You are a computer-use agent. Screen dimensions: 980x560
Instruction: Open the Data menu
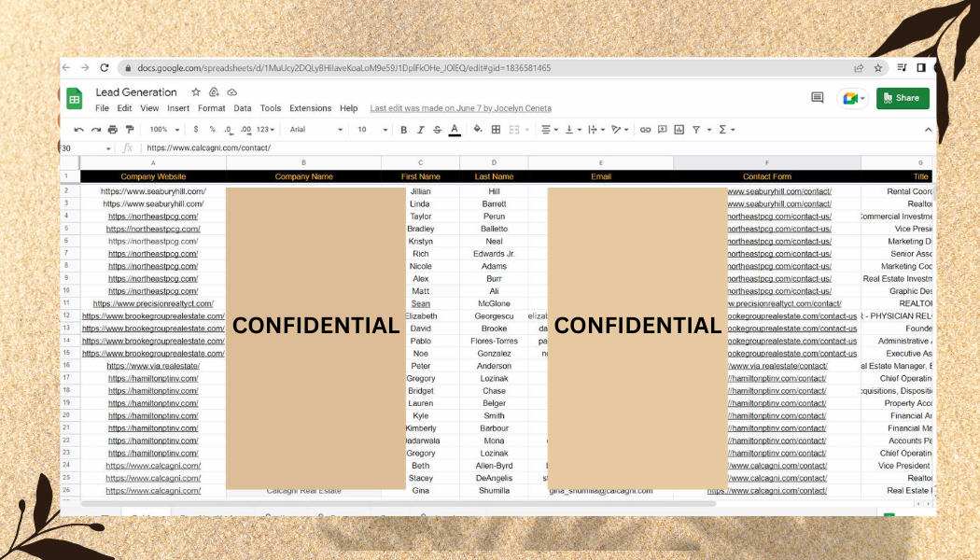coord(243,108)
